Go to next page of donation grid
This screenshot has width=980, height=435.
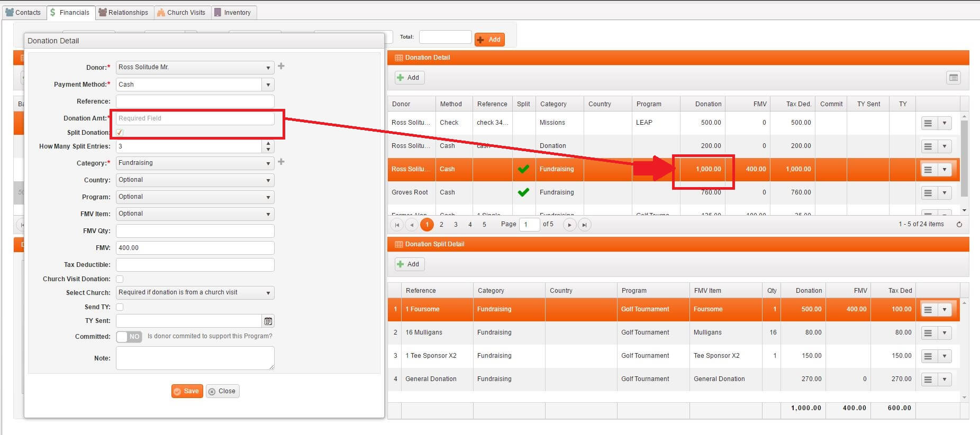tap(569, 225)
